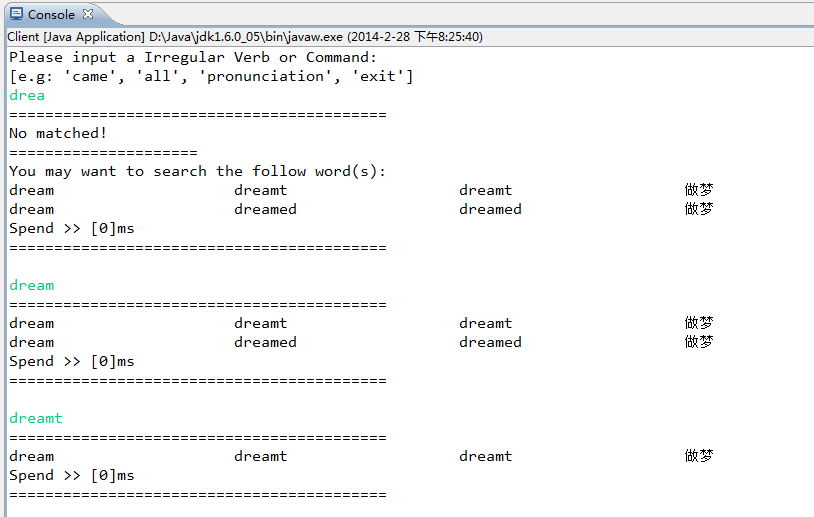Click the short separator line under 'No matched!'
The height and width of the screenshot is (517, 814).
[x=103, y=153]
